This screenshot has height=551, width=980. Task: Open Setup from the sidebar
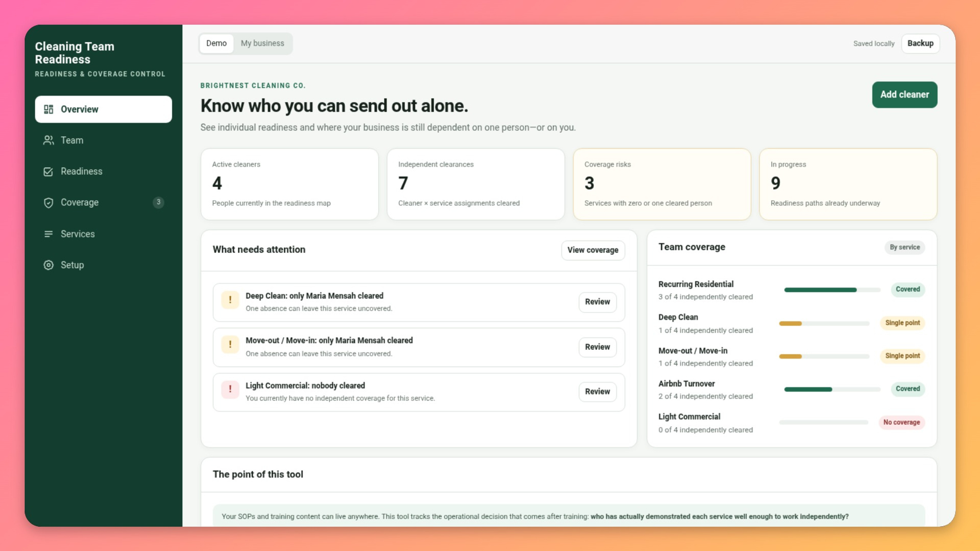(103, 265)
